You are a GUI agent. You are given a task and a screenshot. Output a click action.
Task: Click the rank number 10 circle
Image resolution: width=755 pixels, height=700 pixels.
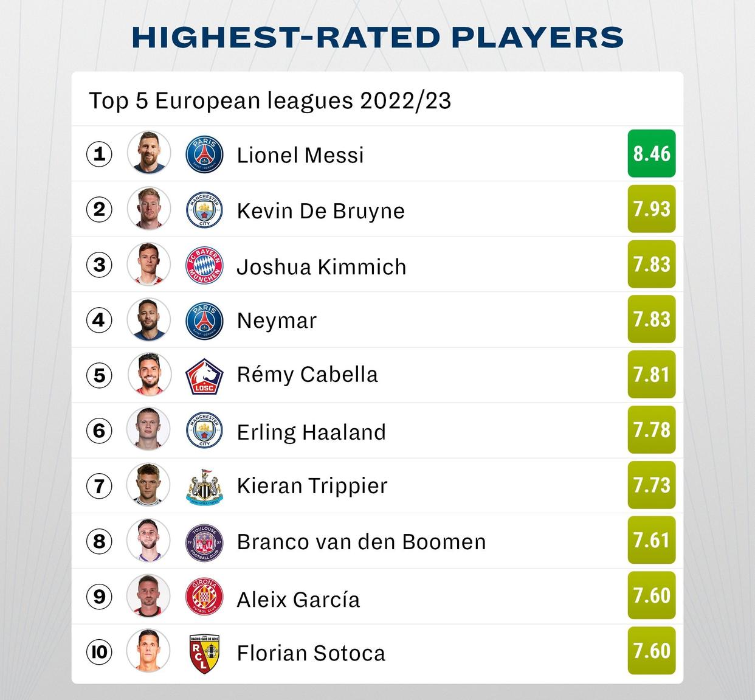pyautogui.click(x=99, y=652)
